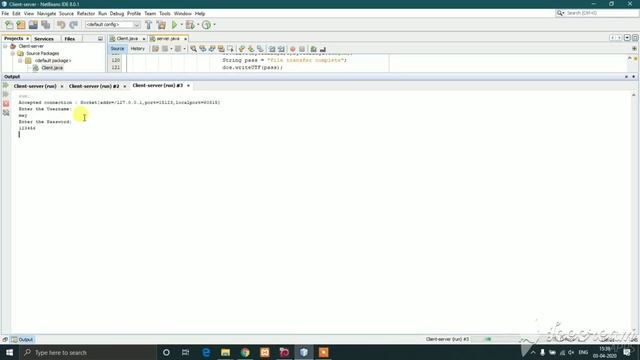Click the taskbar search box
This screenshot has width=640, height=360.
88,352
